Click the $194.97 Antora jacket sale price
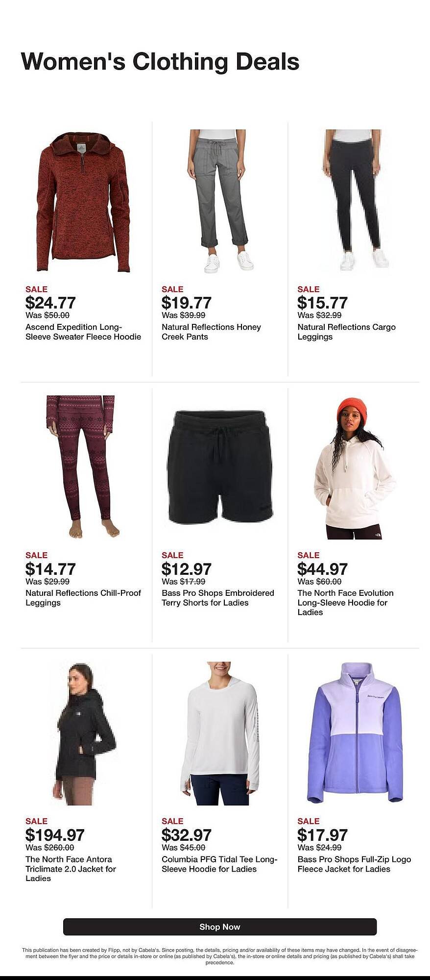Screen dimensions: 430x980 point(55,834)
